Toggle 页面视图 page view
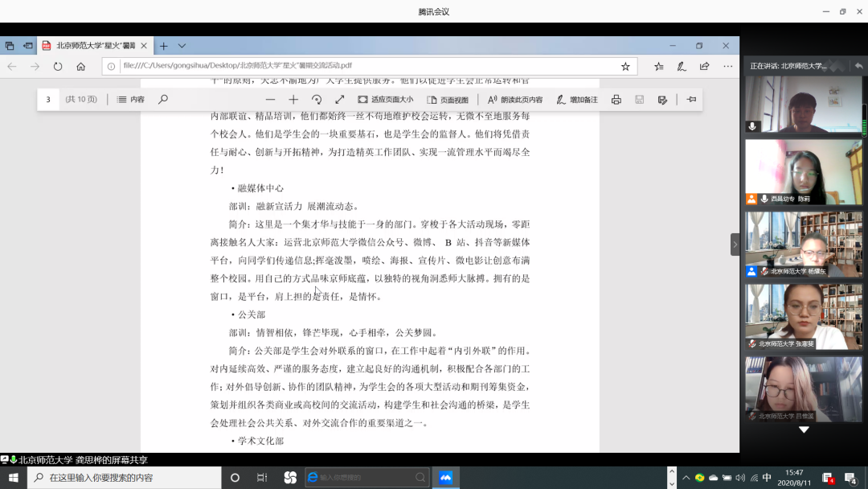 coord(448,100)
